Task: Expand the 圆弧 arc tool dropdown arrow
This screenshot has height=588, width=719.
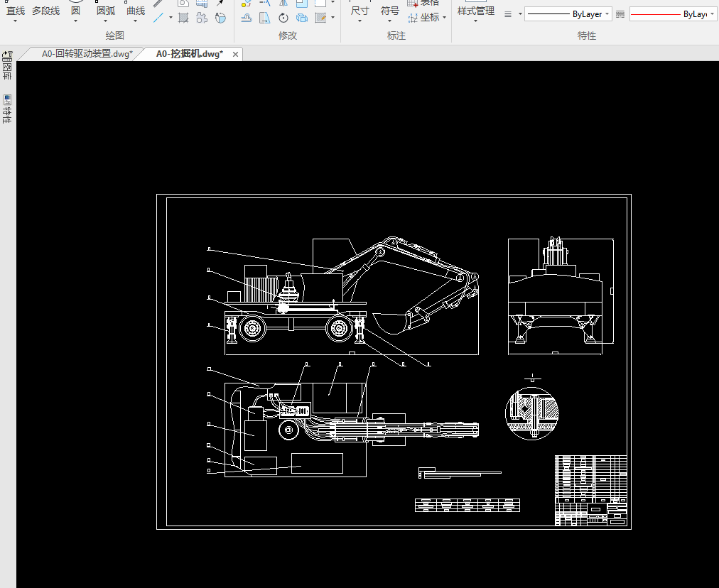Action: pyautogui.click(x=106, y=21)
